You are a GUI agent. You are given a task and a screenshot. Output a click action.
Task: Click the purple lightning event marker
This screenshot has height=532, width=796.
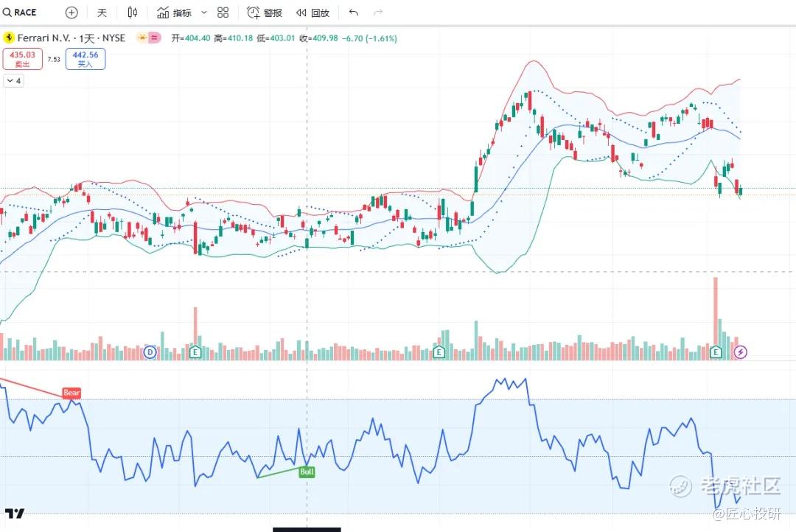(741, 351)
